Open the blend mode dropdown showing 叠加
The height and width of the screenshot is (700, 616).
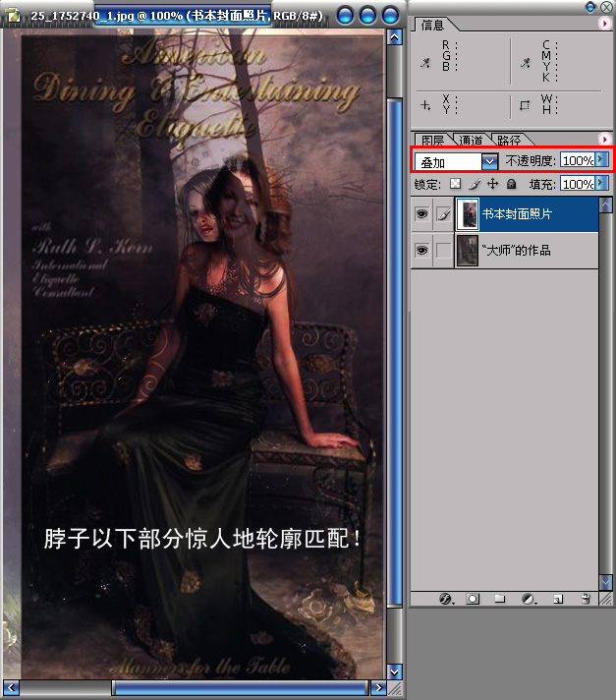[490, 161]
